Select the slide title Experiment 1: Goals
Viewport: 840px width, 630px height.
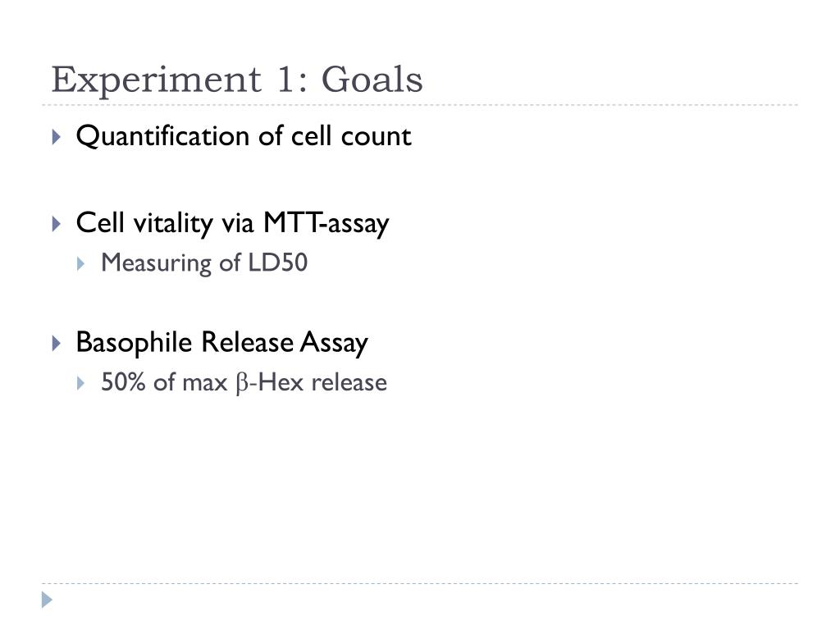coord(237,80)
